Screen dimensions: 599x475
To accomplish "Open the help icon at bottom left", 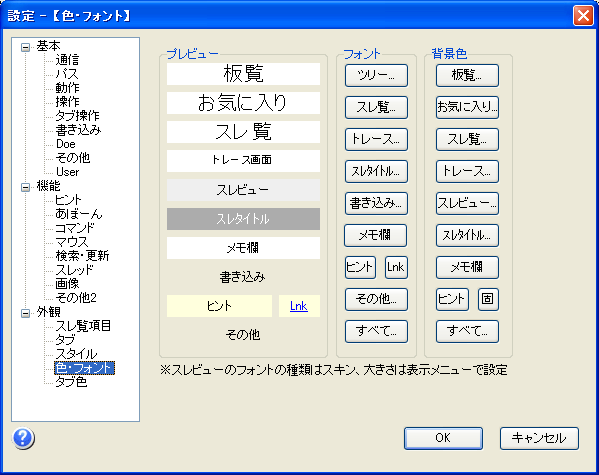I will [24, 438].
